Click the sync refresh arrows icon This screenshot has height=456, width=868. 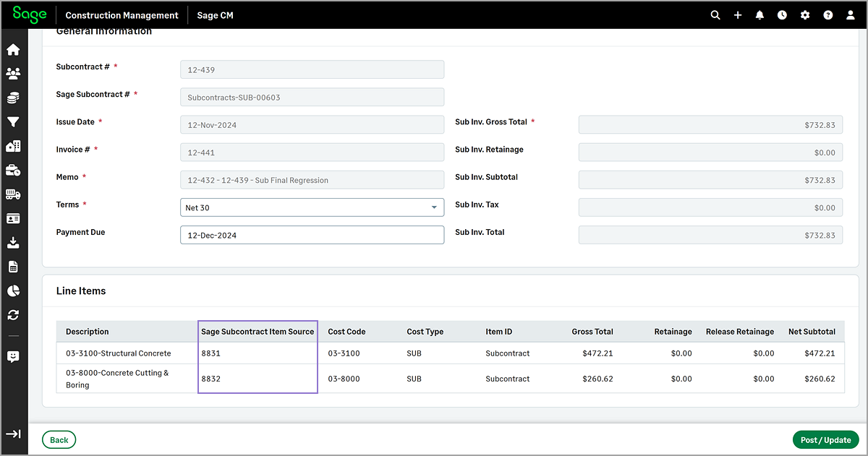click(x=13, y=315)
